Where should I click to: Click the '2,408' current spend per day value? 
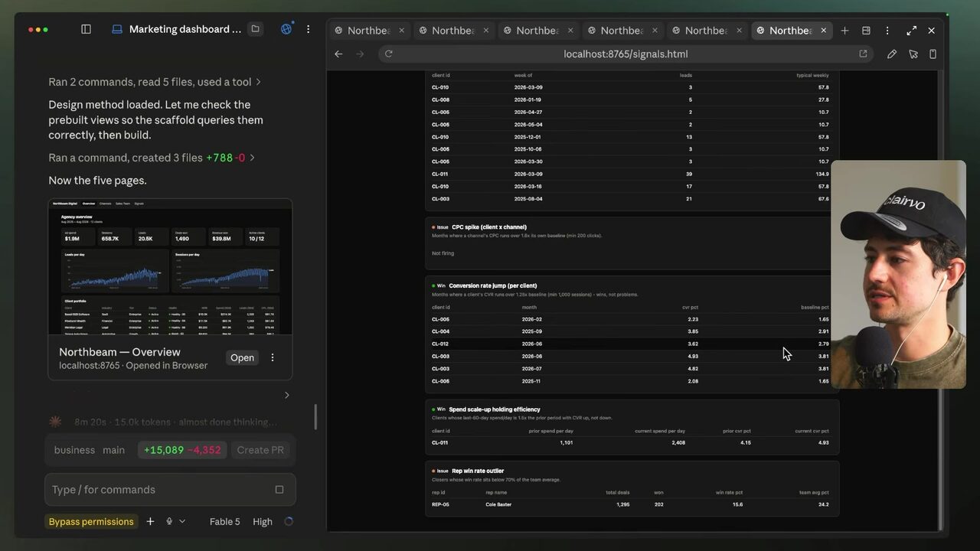(x=678, y=442)
